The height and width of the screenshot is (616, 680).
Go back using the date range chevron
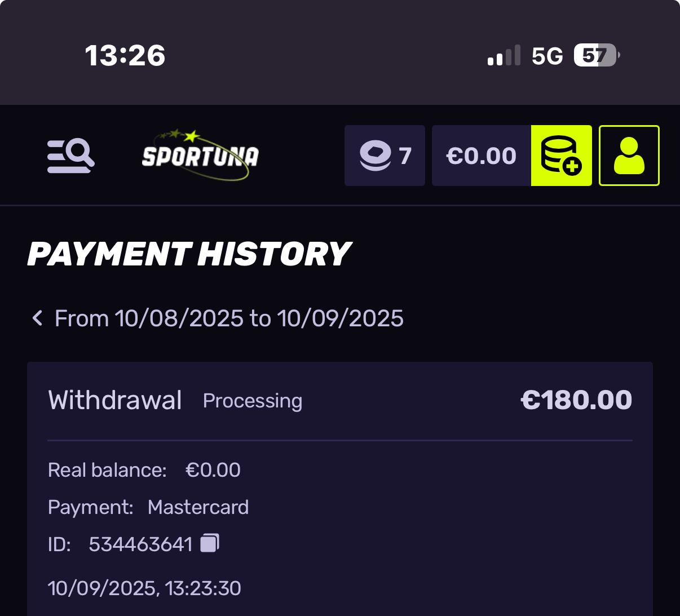(x=38, y=318)
